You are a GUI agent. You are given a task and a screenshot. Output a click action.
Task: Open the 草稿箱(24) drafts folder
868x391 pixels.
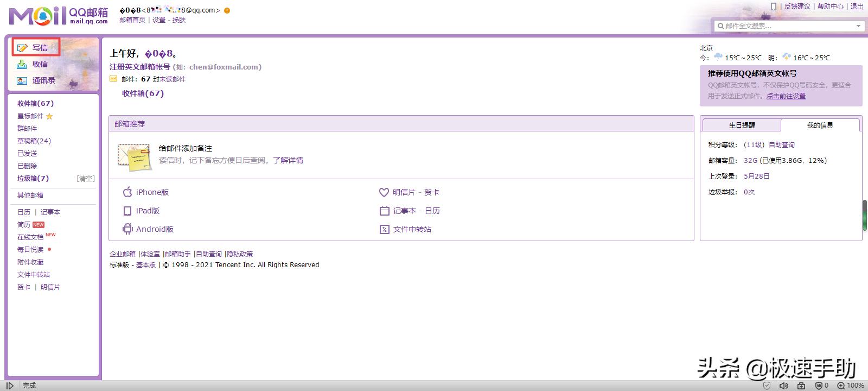tap(34, 141)
